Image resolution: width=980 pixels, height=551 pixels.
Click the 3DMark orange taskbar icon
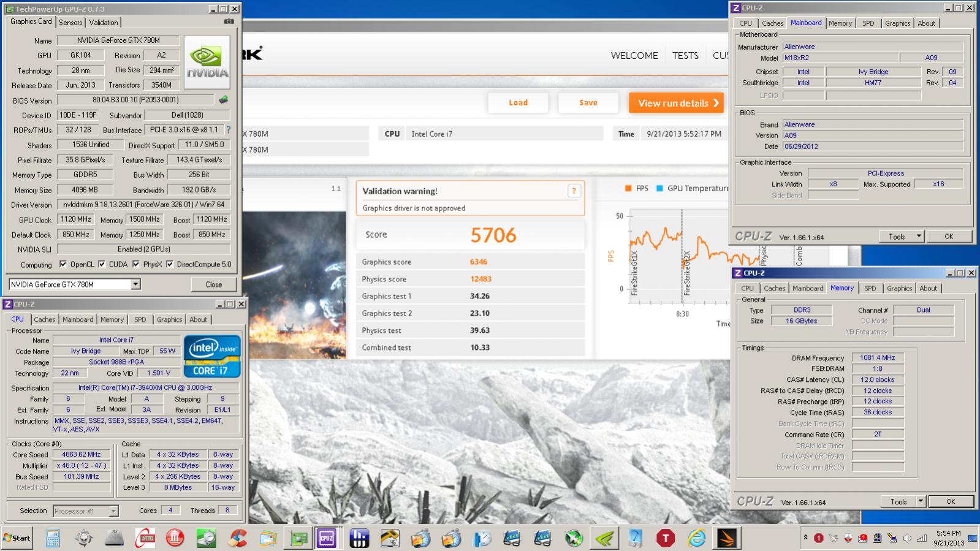[x=727, y=538]
